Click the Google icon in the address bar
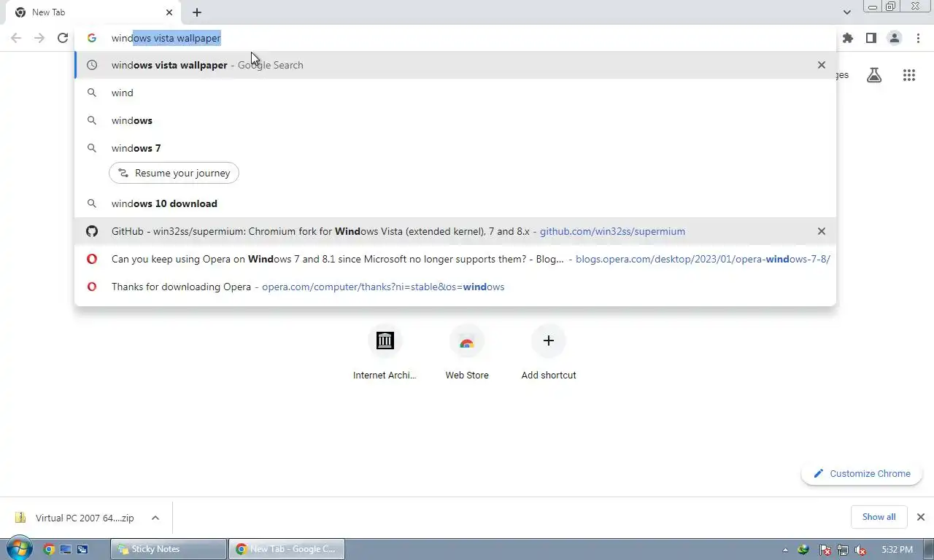Viewport: 934px width, 560px height. pyautogui.click(x=92, y=38)
